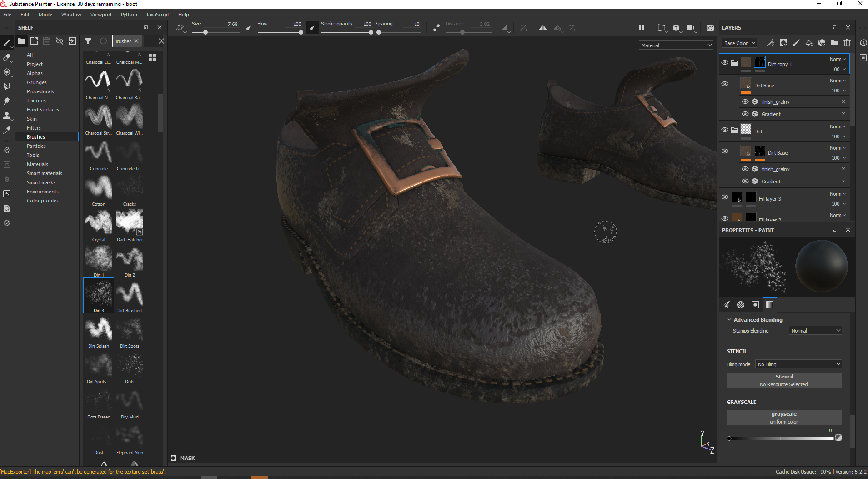868x479 pixels.
Task: Open the Mode menu
Action: point(45,15)
